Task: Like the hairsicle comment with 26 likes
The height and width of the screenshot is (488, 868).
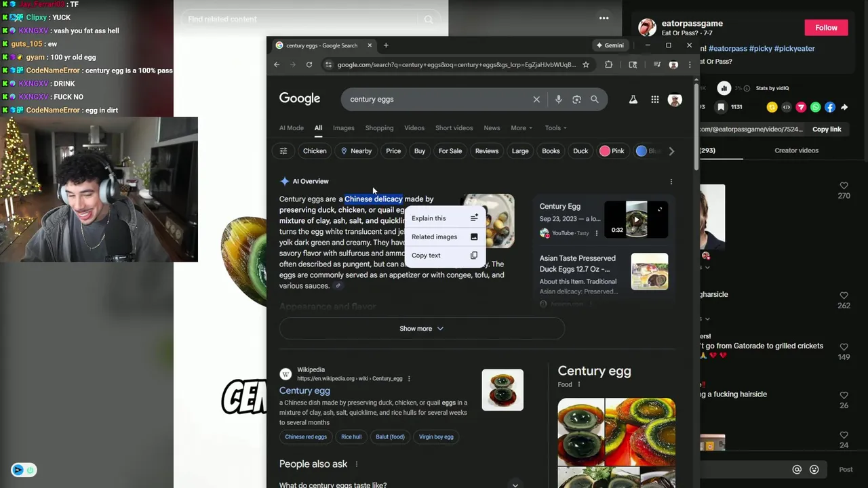Action: click(844, 395)
